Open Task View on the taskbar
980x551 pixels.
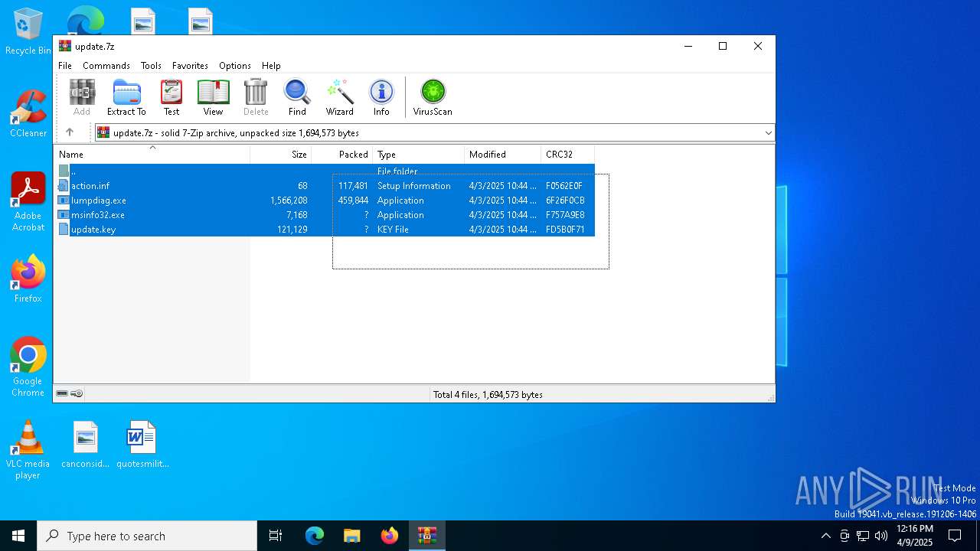[276, 536]
